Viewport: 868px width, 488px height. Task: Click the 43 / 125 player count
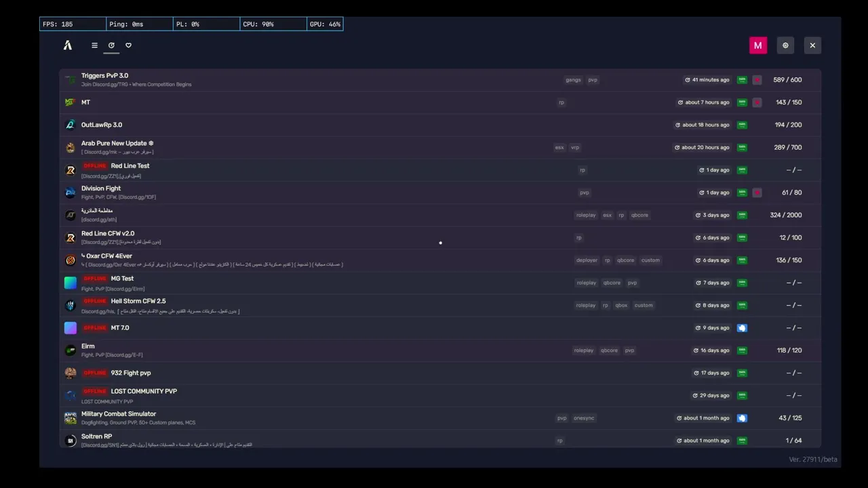tap(790, 418)
